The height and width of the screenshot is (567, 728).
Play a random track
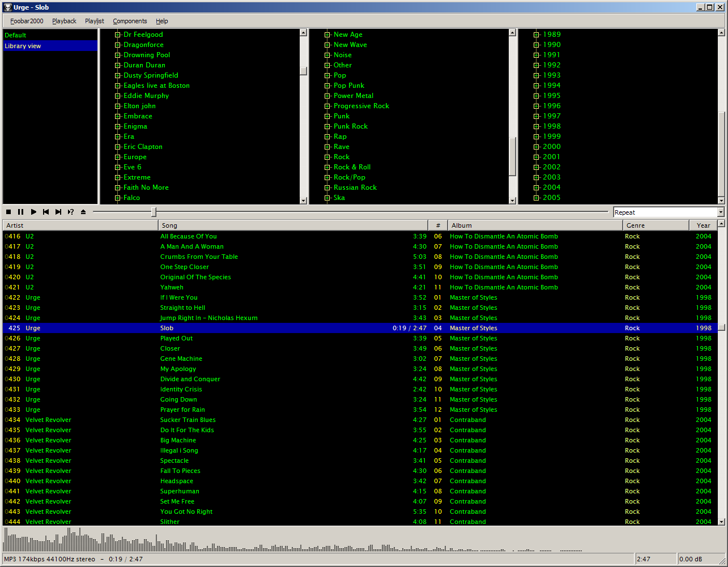coord(71,212)
